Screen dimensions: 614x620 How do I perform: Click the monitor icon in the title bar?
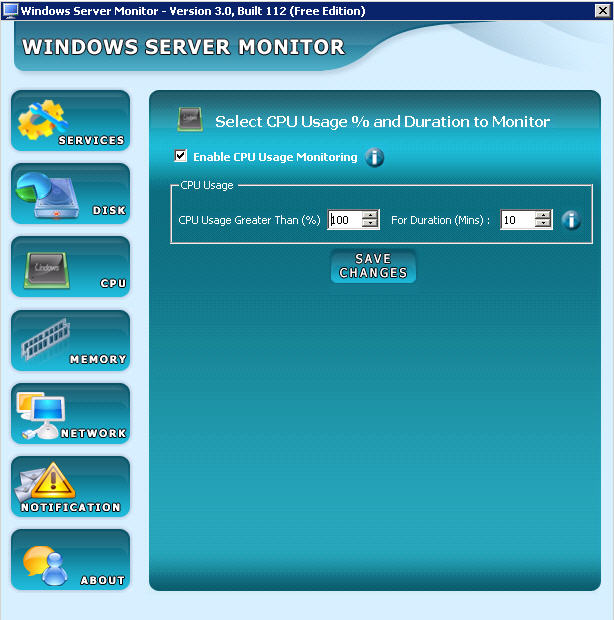(x=10, y=10)
